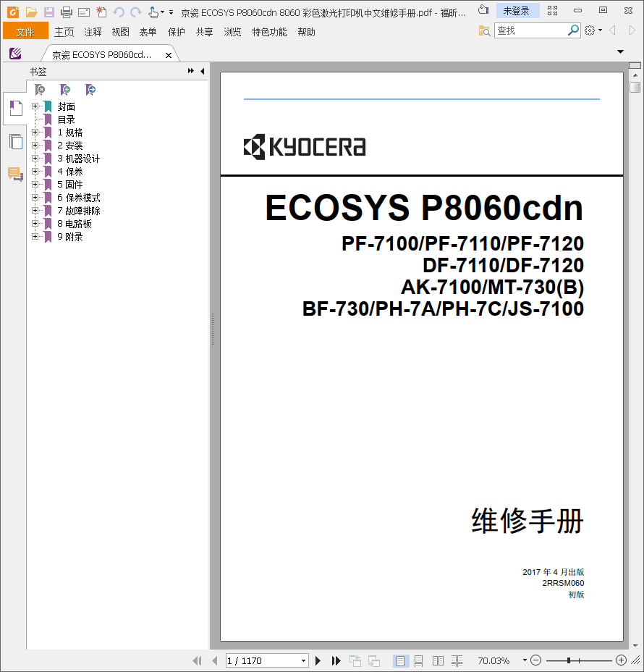
Task: Open the search settings gear dropdown
Action: 593,30
